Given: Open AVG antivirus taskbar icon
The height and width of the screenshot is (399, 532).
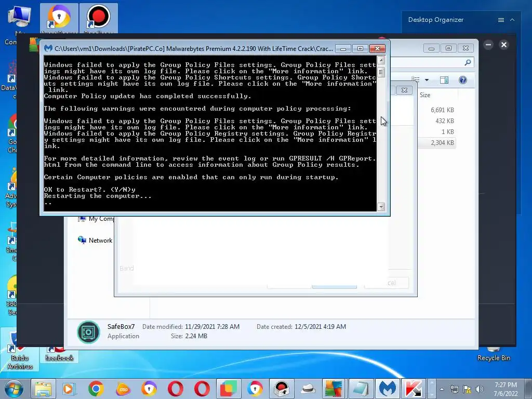Looking at the screenshot, I should 334,389.
